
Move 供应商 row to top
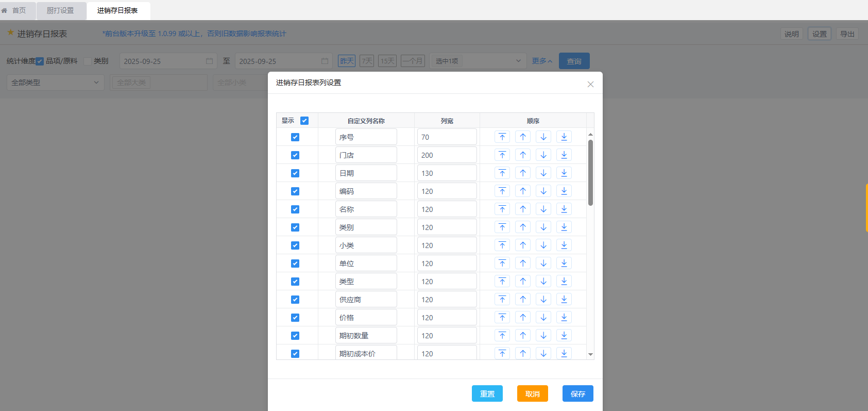[x=502, y=300]
